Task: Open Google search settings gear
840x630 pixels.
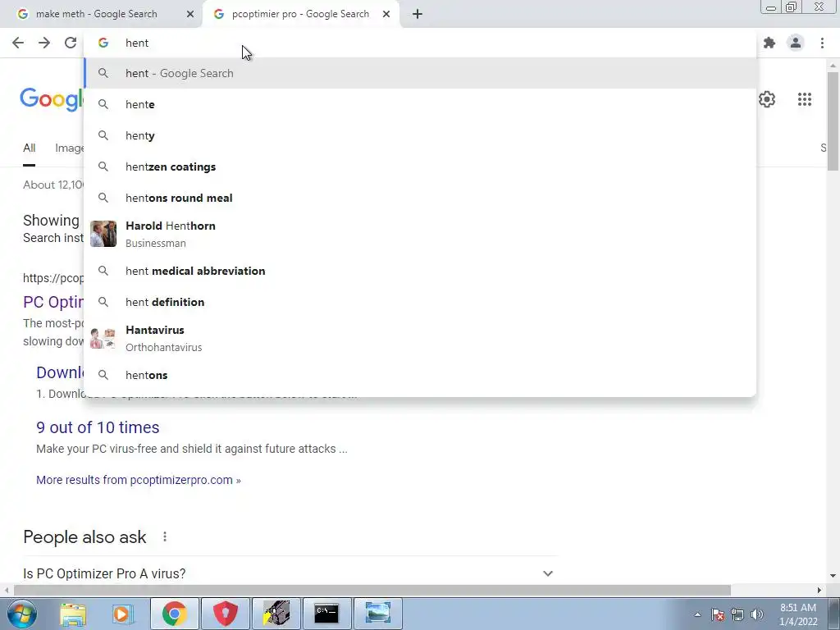Action: pos(767,99)
